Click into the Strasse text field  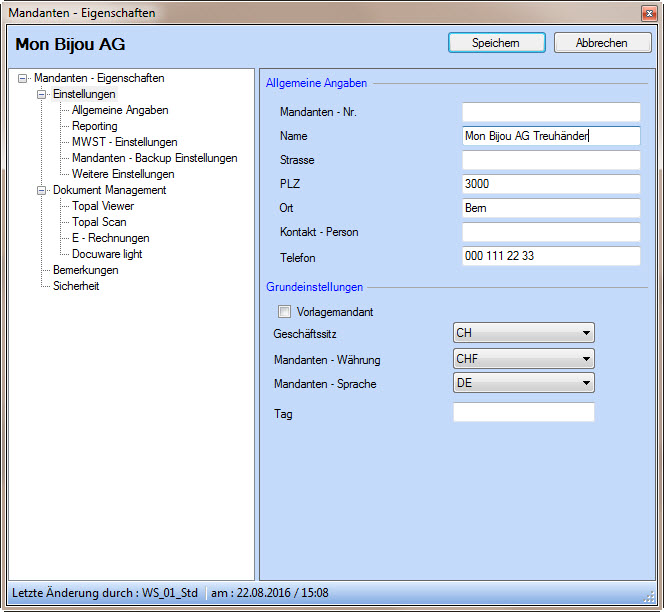(x=550, y=160)
